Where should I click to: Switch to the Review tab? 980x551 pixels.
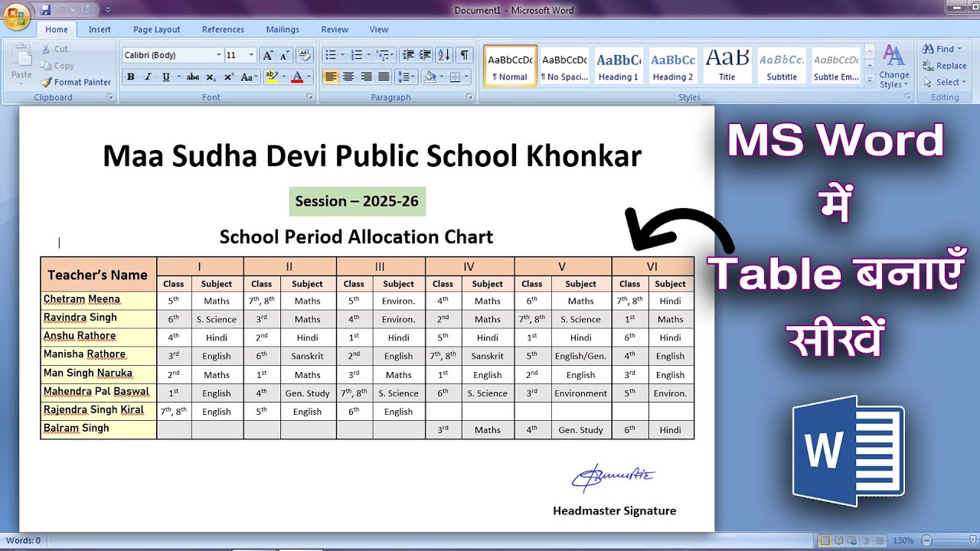(335, 29)
